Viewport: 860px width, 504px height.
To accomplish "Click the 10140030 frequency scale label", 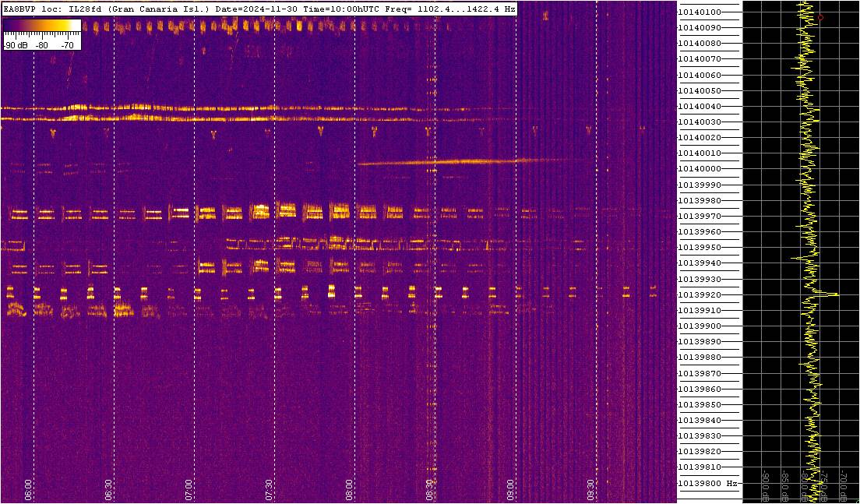I will pos(700,122).
